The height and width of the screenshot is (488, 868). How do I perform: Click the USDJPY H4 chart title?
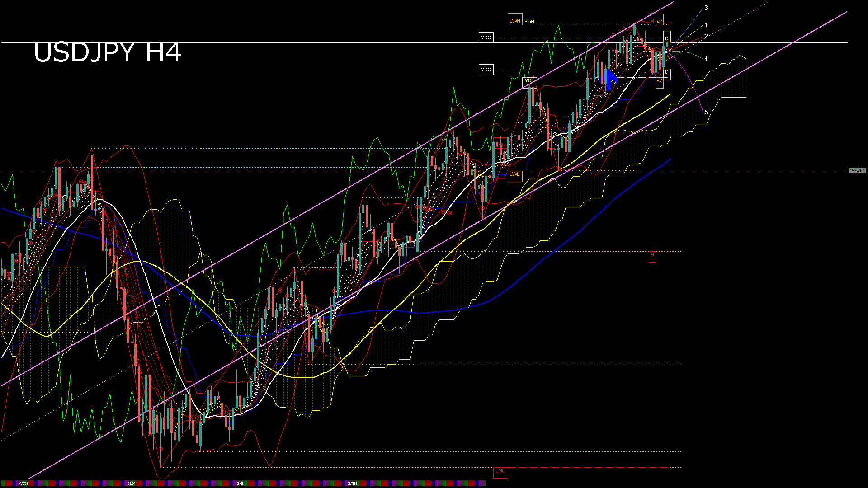click(x=108, y=52)
